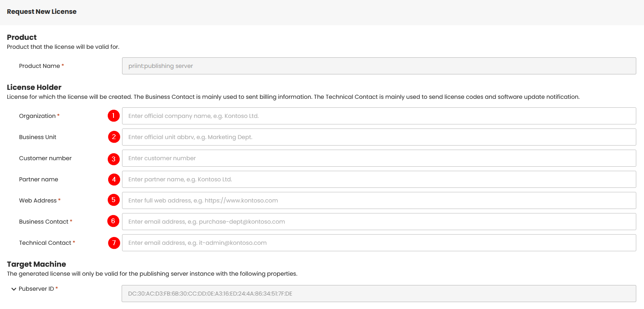Click the red number 2 marker

[x=114, y=137]
